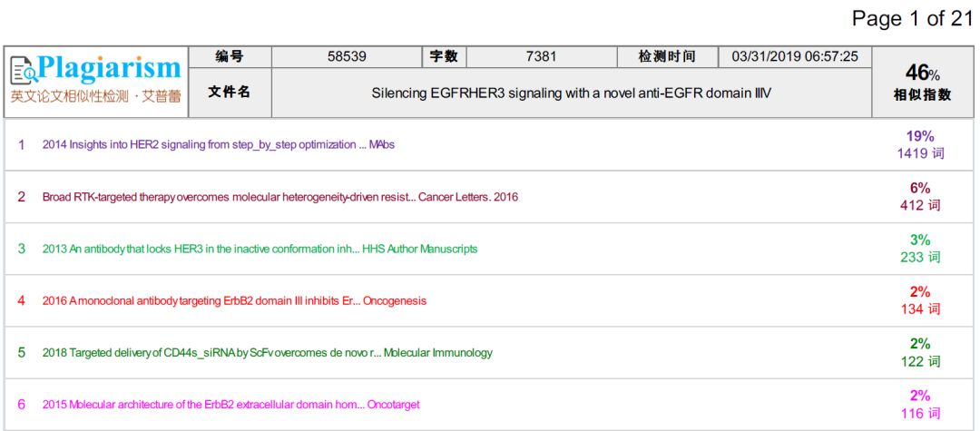Open the Broad RTK-targeted therapy source

(x=279, y=197)
